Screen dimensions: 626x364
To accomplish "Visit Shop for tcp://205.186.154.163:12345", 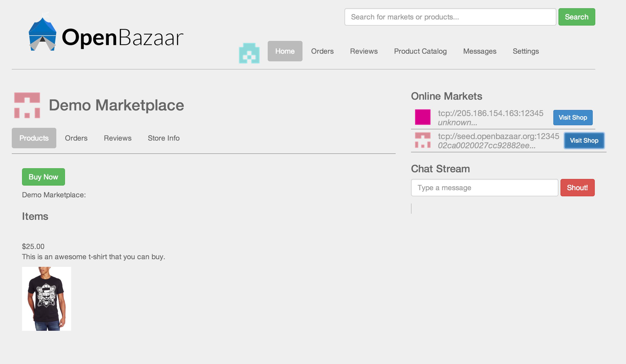I will pos(573,118).
